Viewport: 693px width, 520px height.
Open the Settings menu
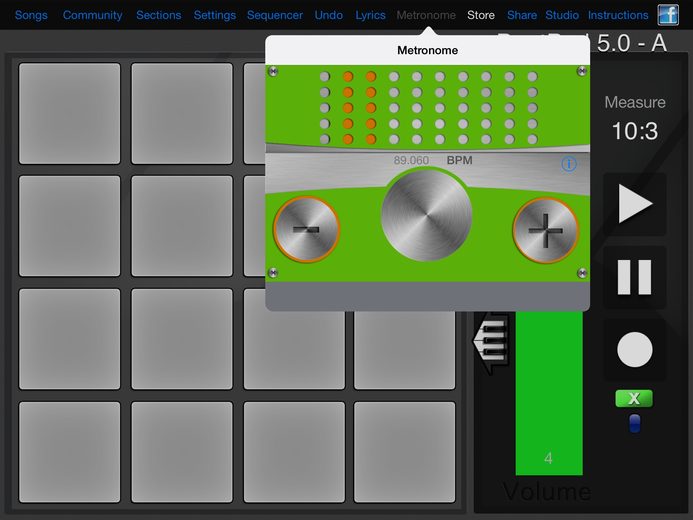point(215,15)
